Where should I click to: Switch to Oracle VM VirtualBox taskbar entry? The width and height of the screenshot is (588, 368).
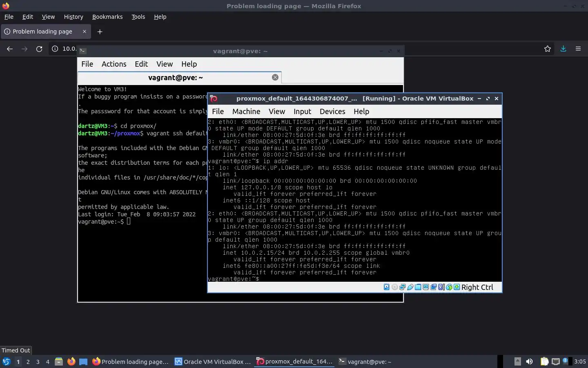pos(213,361)
